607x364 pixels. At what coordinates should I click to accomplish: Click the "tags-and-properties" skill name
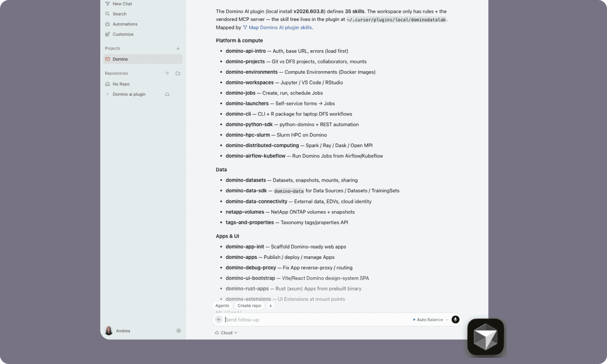point(250,223)
